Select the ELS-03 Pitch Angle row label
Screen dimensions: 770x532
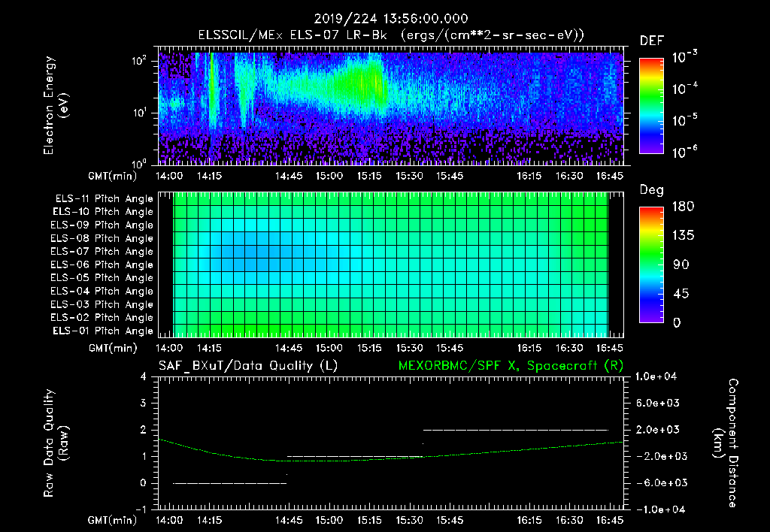(x=102, y=304)
